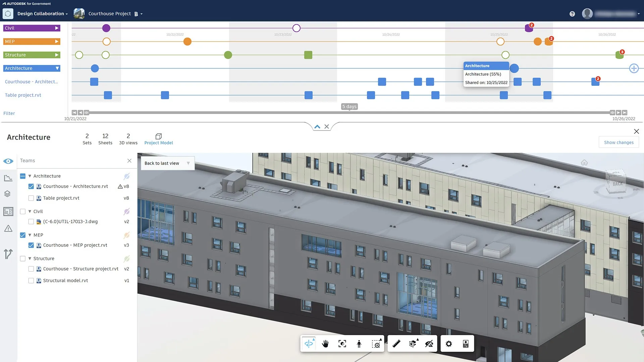Image resolution: width=644 pixels, height=362 pixels.
Task: Activate the Measure ruler tool
Action: [x=396, y=344]
